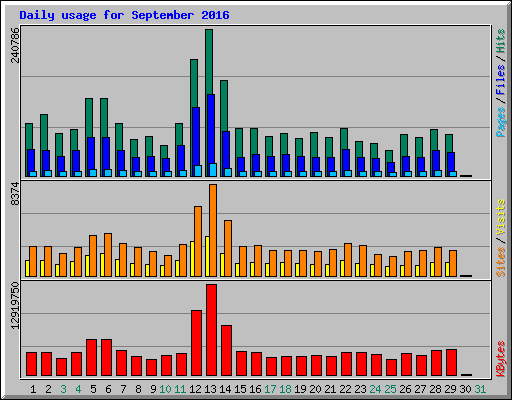512x400 pixels.
Task: Click green weekend day label 18
Action: [x=285, y=389]
